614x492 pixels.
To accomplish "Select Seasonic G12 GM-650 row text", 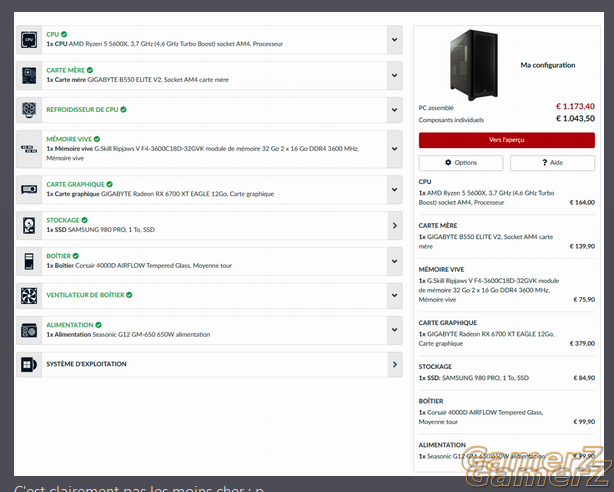I will [x=128, y=335].
